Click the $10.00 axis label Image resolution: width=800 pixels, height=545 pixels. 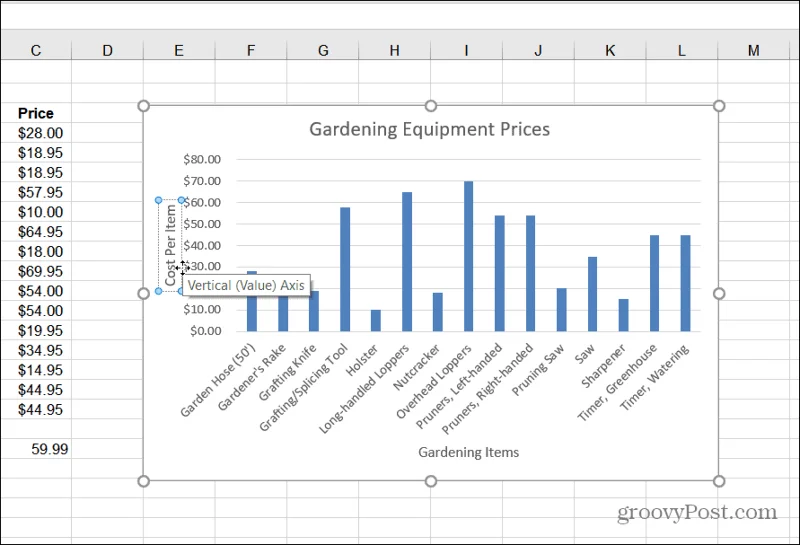coord(202,309)
